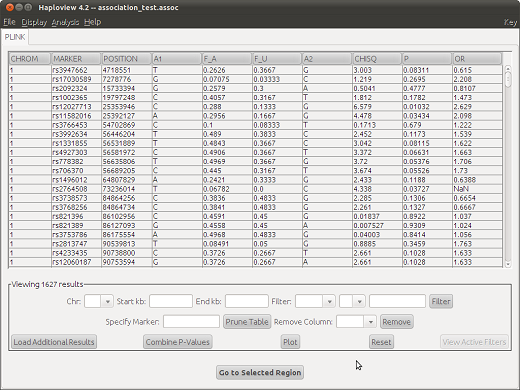520x390 pixels.
Task: Open the Filter operator dropdown
Action: [352, 301]
